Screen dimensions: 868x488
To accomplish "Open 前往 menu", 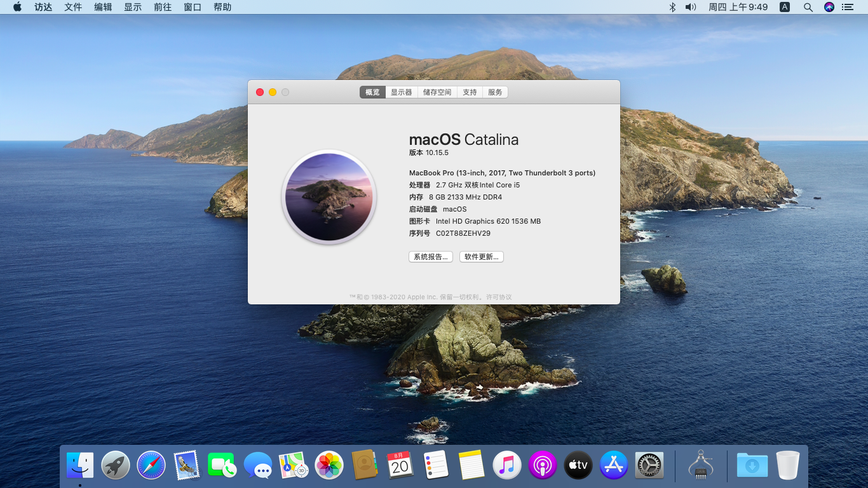I will [x=163, y=7].
